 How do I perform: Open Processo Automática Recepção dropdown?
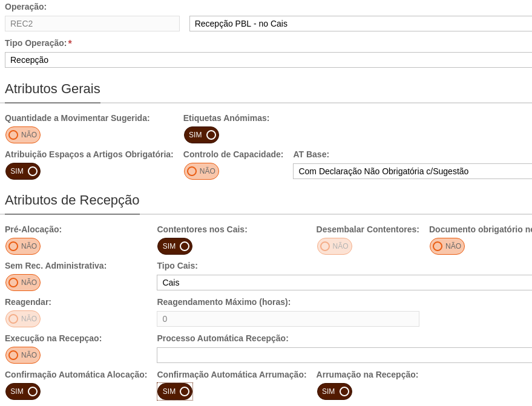[344, 355]
